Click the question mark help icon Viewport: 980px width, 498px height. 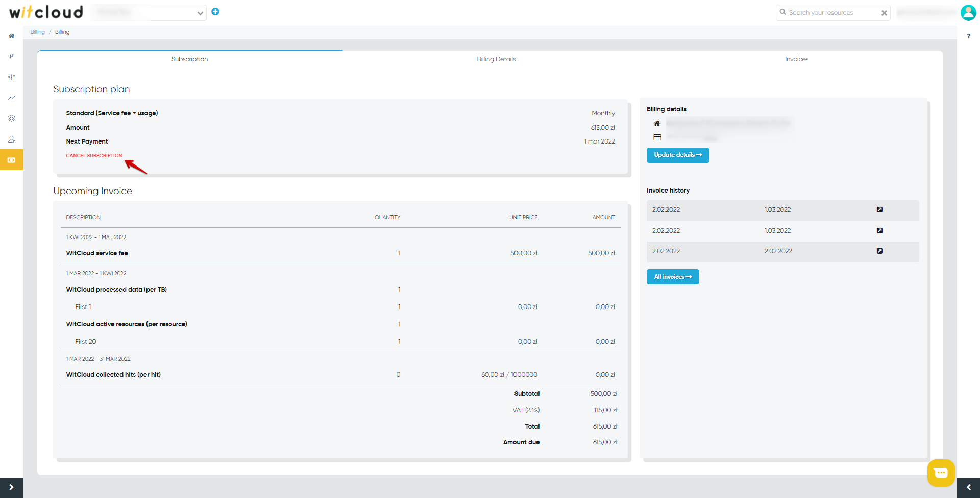968,36
